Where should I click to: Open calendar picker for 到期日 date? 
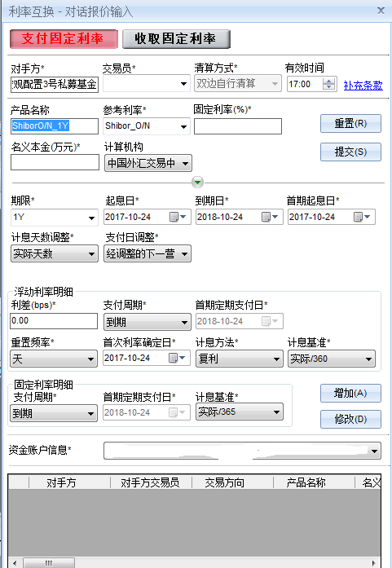click(x=270, y=217)
